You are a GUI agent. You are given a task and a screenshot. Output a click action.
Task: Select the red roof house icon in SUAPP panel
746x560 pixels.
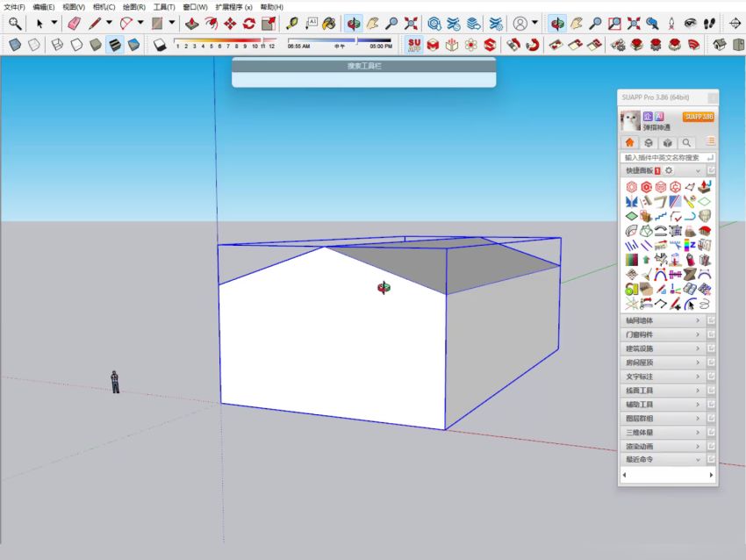(704, 231)
